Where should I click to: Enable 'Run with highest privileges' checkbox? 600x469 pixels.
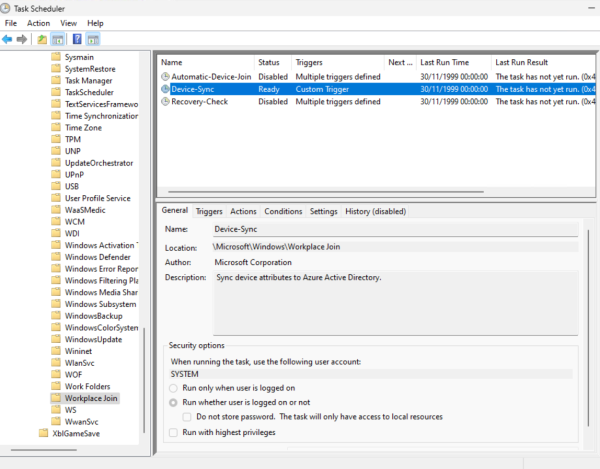coord(175,432)
